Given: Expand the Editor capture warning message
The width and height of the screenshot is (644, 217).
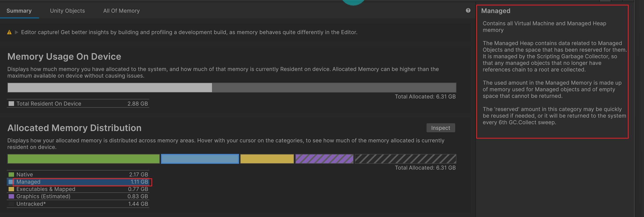Looking at the screenshot, I should tap(17, 32).
